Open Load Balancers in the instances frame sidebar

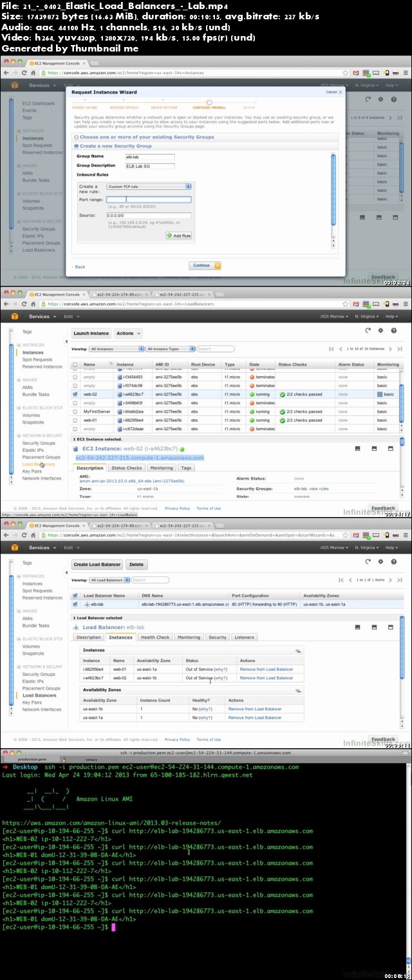click(x=39, y=464)
